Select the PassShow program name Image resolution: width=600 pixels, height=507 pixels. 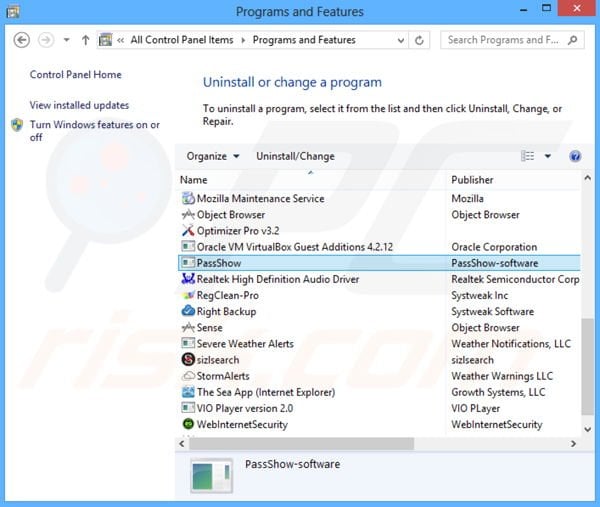[x=219, y=263]
